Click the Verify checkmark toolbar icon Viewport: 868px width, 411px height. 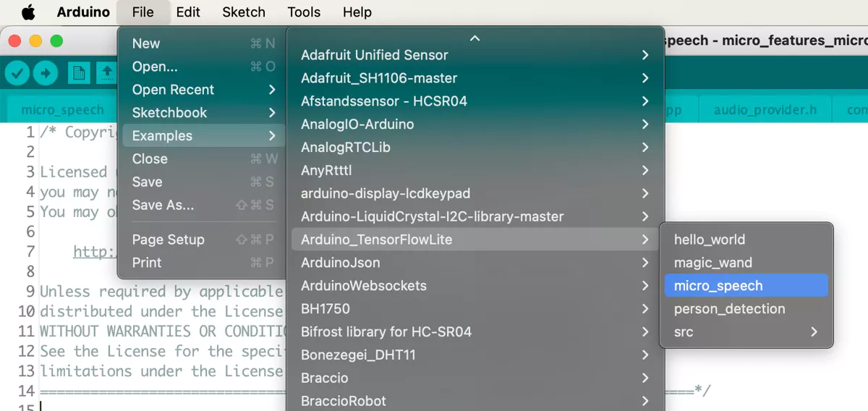pyautogui.click(x=18, y=72)
